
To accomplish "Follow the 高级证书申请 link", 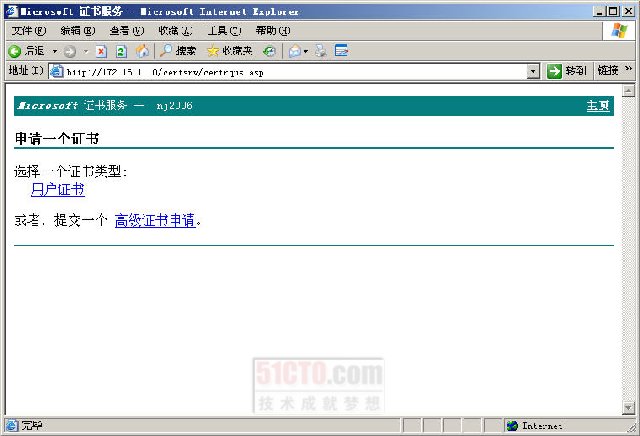I will click(154, 220).
